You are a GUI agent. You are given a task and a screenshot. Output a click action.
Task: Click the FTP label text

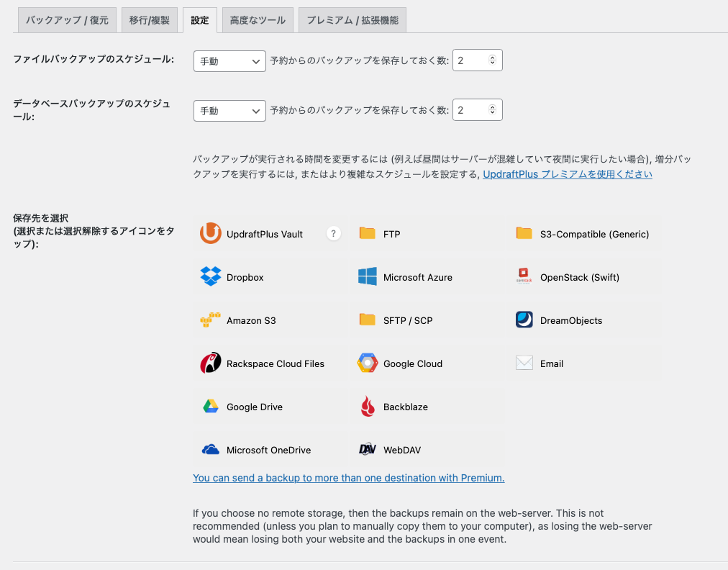tap(391, 234)
